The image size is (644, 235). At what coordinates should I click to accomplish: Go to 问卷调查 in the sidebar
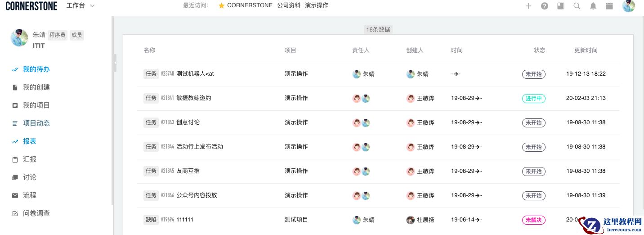coord(36,213)
